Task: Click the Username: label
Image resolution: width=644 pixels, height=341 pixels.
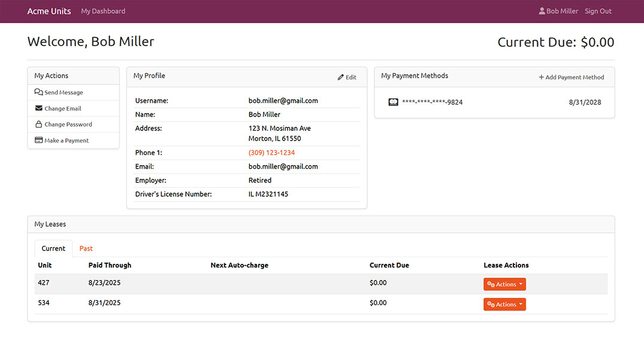Action: point(152,101)
